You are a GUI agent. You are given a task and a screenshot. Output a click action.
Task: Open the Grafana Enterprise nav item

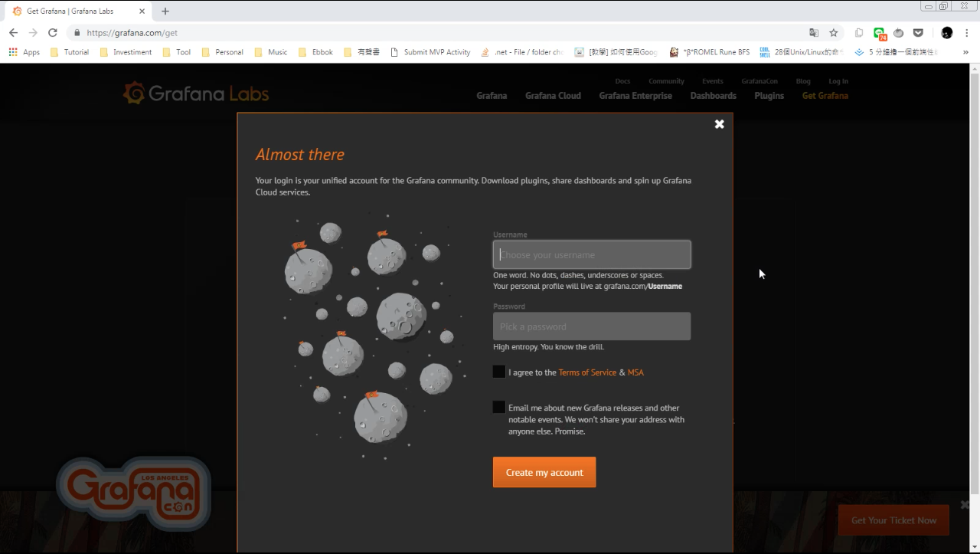coord(635,96)
